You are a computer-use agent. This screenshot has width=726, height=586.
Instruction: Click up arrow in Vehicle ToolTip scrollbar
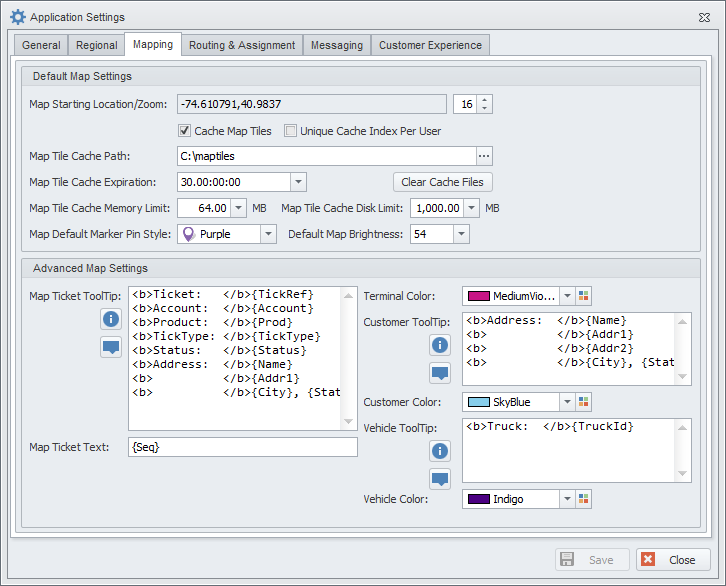(682, 427)
